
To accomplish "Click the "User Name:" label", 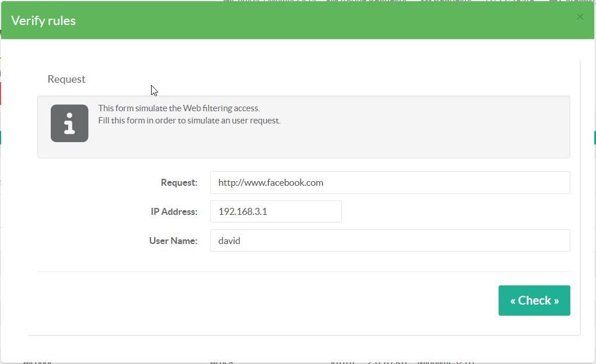I will (x=173, y=241).
